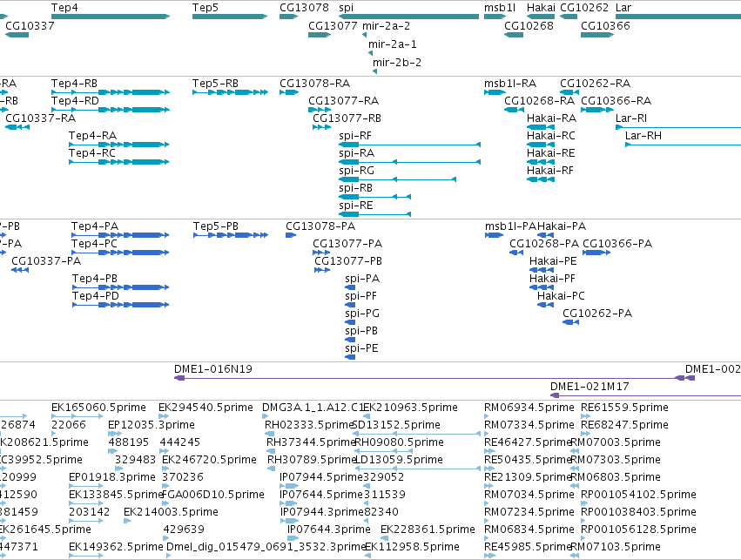Open the DME1-016N19 BAC clone label
The height and width of the screenshot is (560, 741).
[213, 369]
